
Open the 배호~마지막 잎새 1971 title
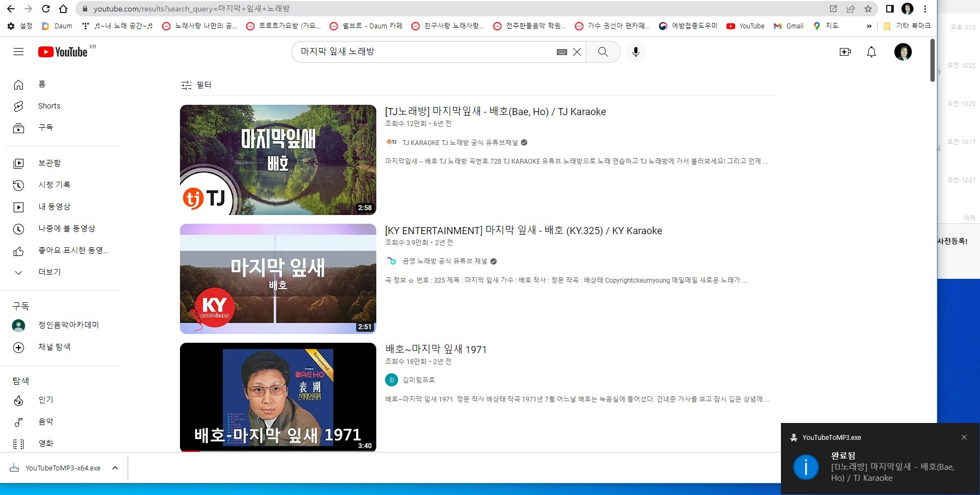click(x=436, y=349)
